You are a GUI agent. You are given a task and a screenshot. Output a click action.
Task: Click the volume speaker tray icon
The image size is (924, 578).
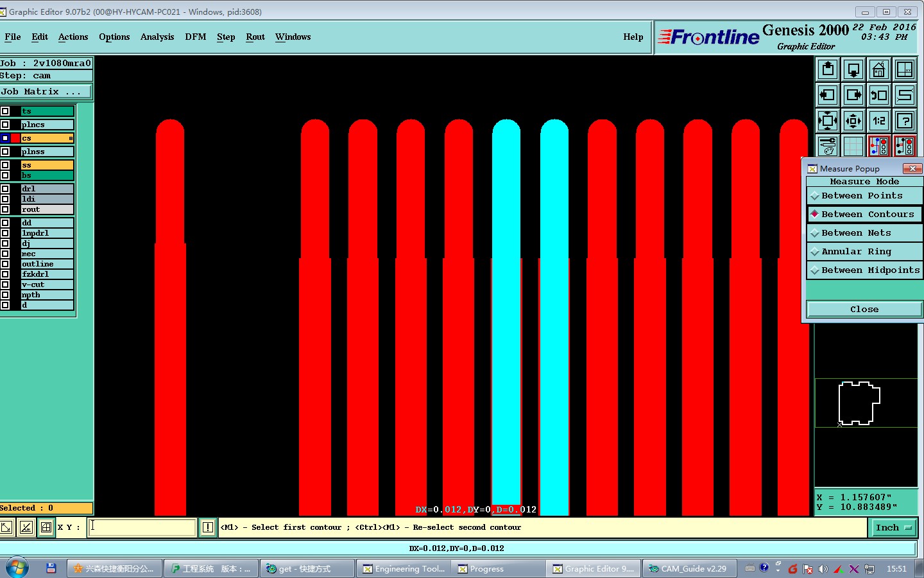[823, 569]
